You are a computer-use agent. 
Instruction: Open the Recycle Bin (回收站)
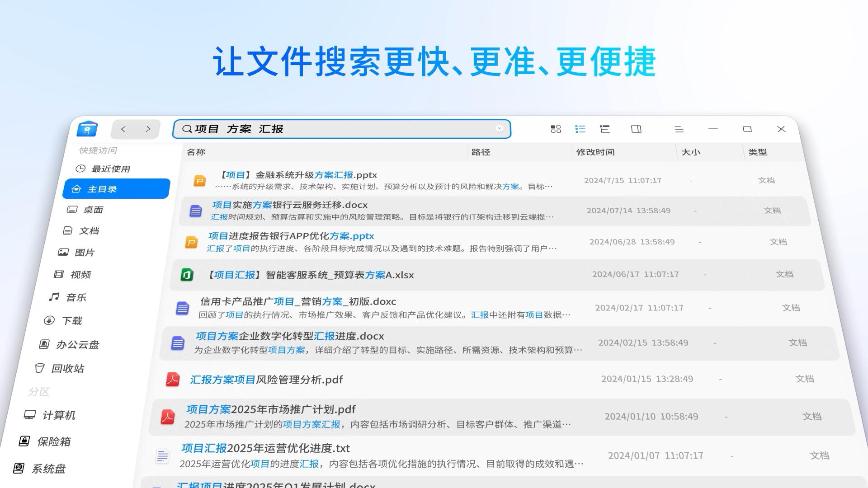pyautogui.click(x=67, y=369)
